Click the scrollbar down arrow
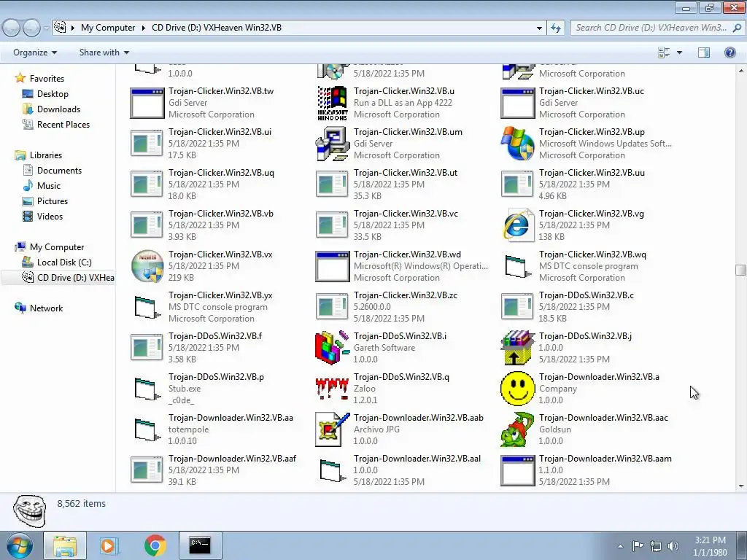This screenshot has width=747, height=560. (740, 486)
